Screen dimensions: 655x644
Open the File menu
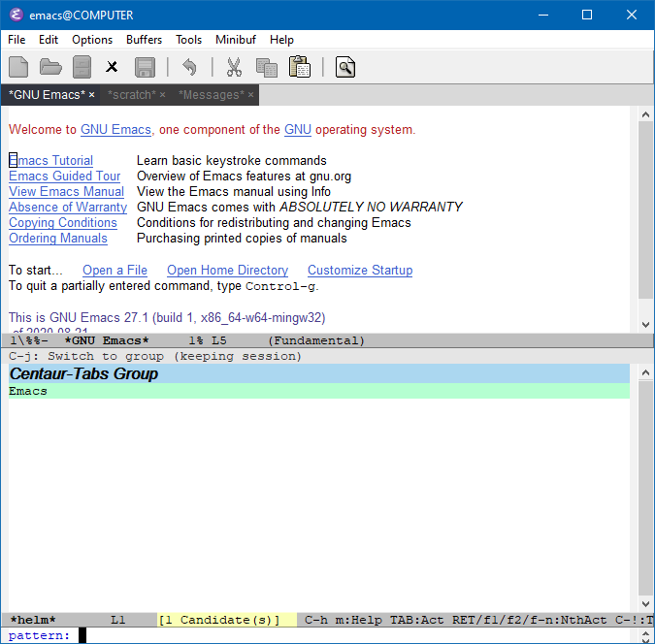pos(16,40)
